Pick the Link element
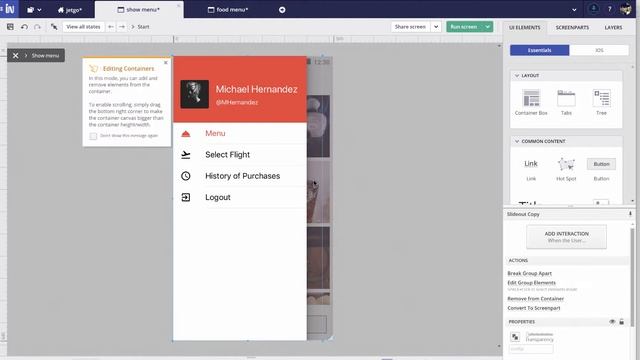 [531, 169]
